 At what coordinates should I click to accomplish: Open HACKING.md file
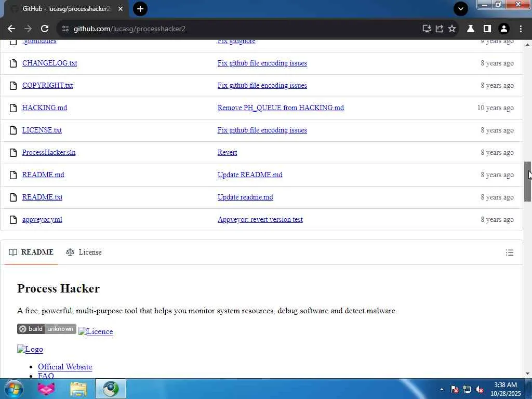[45, 108]
